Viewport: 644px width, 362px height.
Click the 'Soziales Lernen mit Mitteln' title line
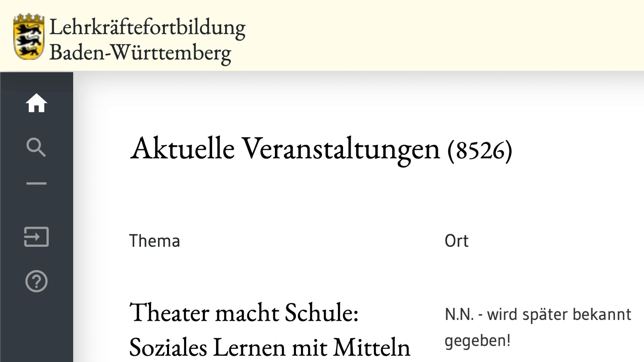(269, 347)
